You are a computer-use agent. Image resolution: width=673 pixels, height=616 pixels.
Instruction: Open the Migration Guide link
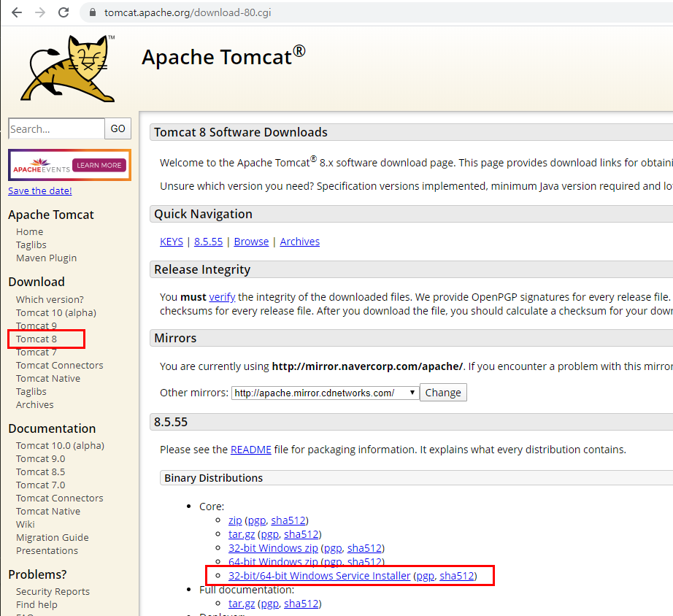pos(53,538)
